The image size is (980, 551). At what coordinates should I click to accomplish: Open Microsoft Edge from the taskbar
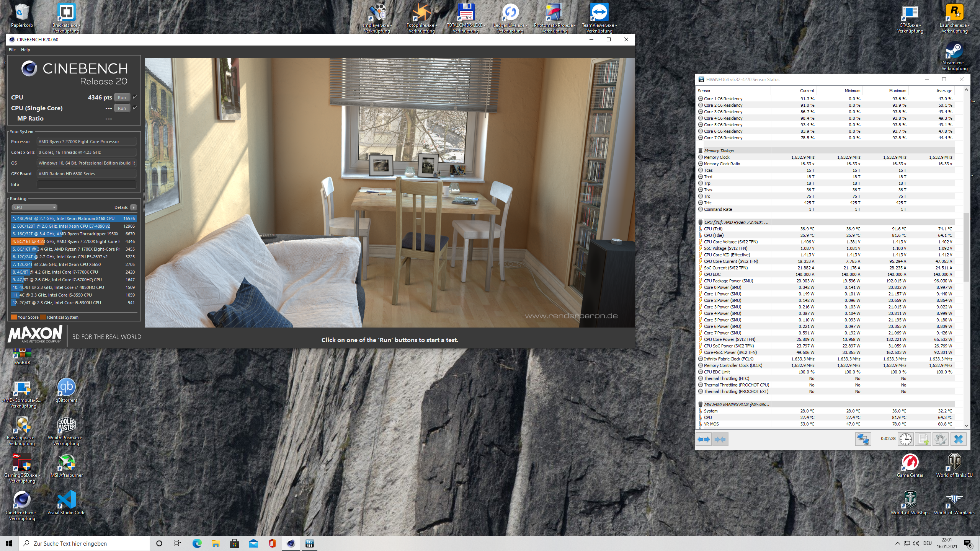coord(197,543)
